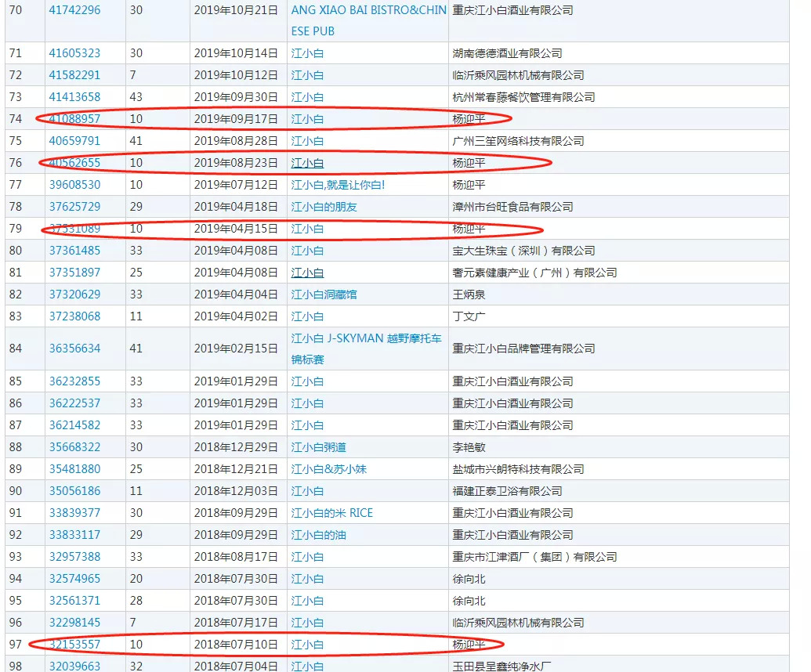Select applicant 漳州市台旺食品有限公司
This screenshot has height=672, width=811.
512,207
